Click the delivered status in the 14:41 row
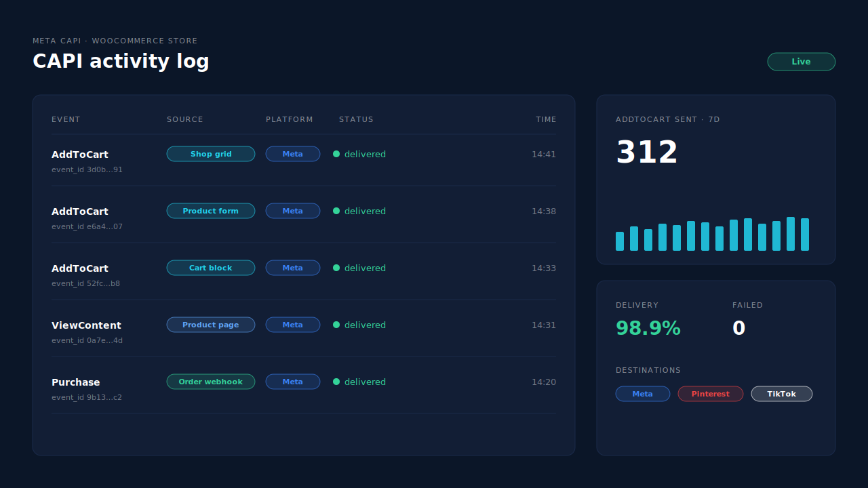 (365, 154)
